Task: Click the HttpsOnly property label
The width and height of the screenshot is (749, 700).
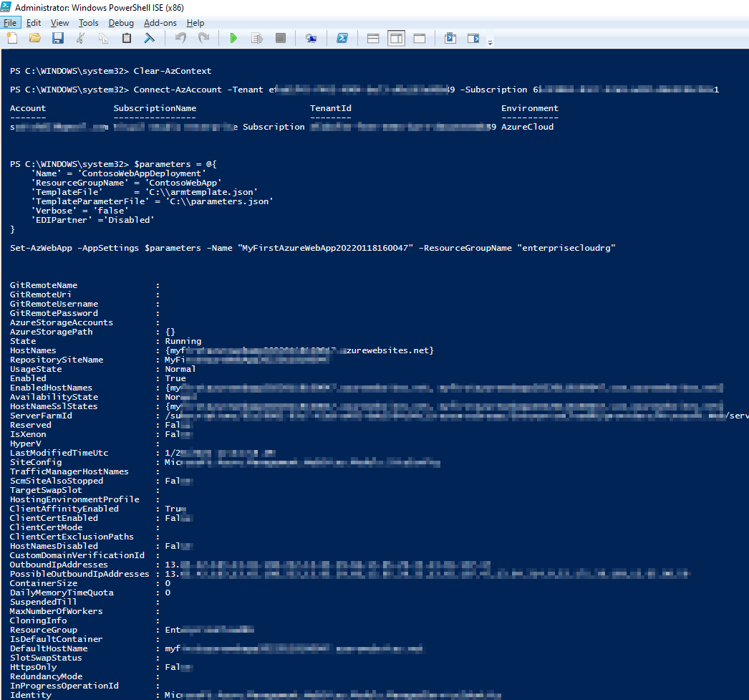Action: point(33,667)
